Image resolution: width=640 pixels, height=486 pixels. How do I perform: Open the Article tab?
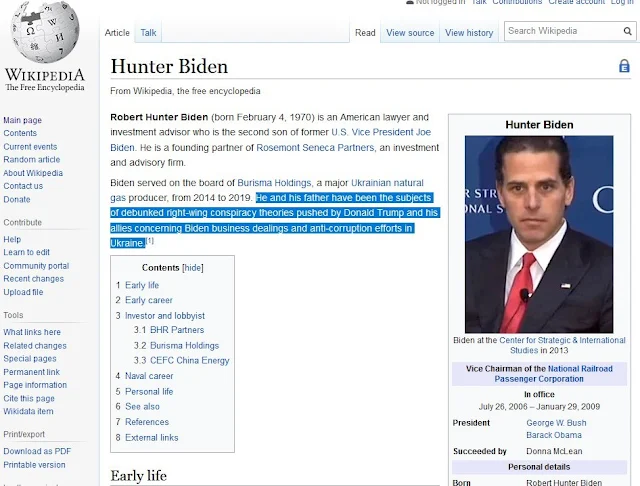pos(117,33)
